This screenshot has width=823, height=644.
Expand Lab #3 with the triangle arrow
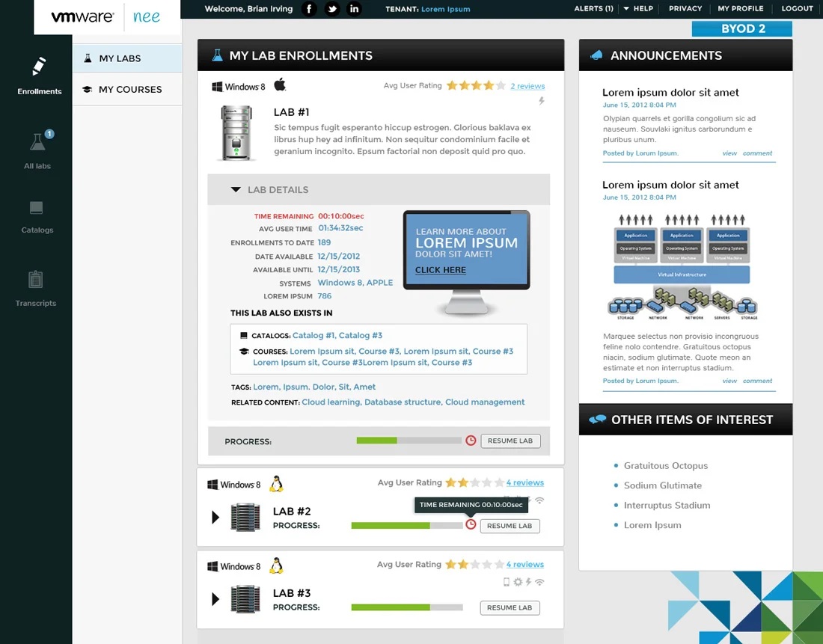(x=215, y=599)
